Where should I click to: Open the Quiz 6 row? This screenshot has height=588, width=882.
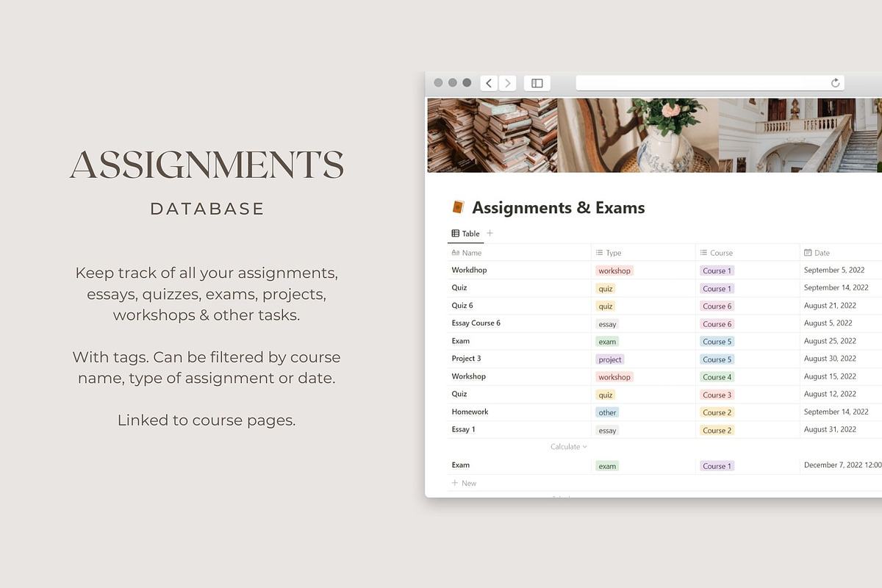coord(462,305)
